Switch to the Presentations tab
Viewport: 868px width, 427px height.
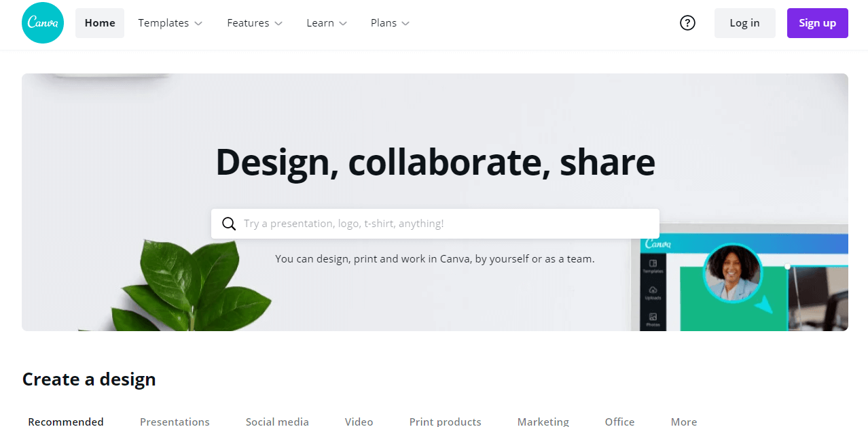[x=175, y=422]
